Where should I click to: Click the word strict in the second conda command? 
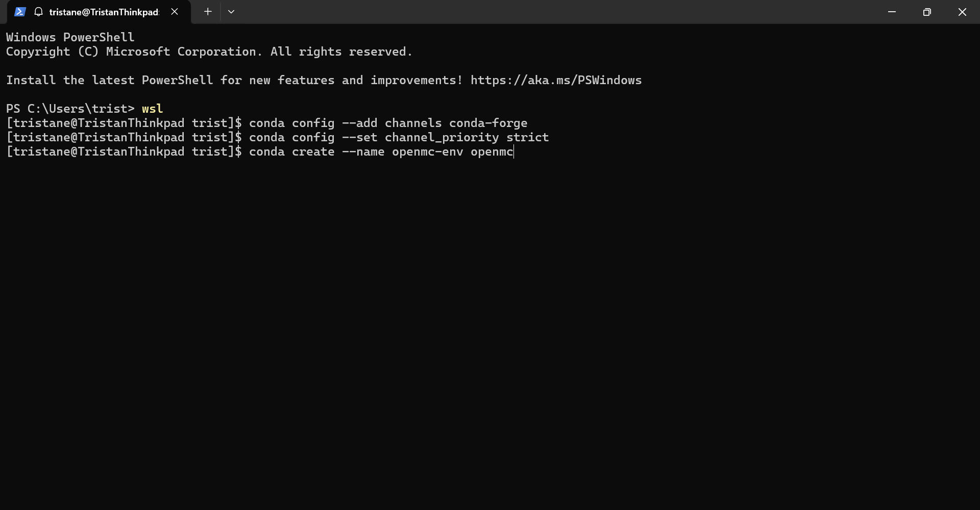pos(528,137)
